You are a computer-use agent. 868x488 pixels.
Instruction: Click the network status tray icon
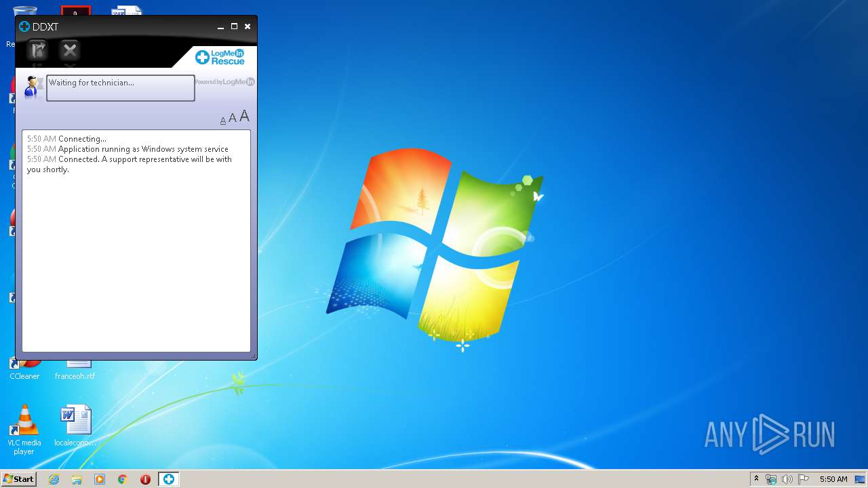pyautogui.click(x=771, y=479)
